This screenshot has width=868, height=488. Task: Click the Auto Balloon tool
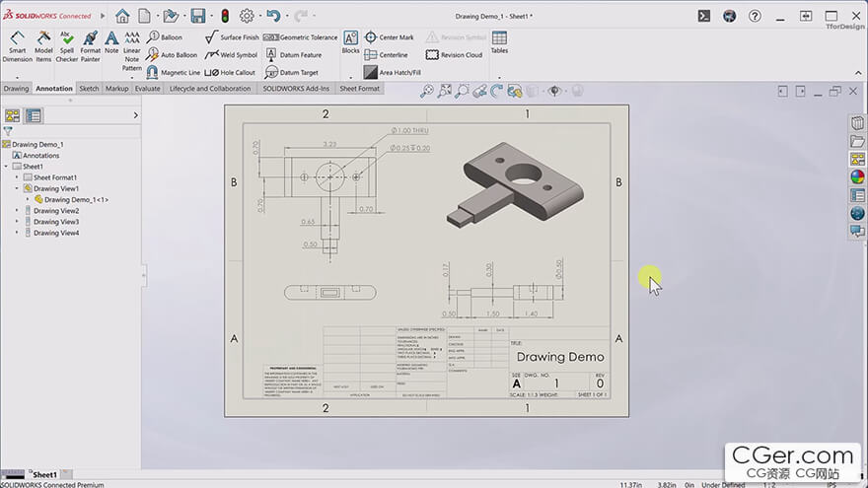point(172,55)
